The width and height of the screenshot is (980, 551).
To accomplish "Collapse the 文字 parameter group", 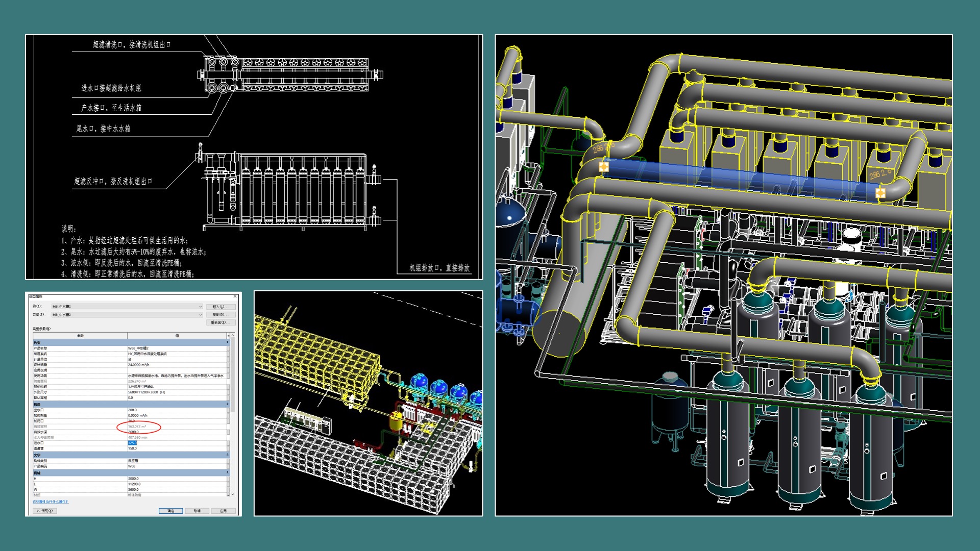I will (x=228, y=455).
